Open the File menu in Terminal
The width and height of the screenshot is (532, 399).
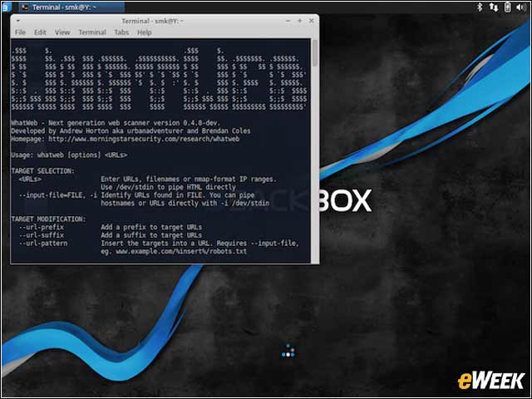pyautogui.click(x=20, y=32)
